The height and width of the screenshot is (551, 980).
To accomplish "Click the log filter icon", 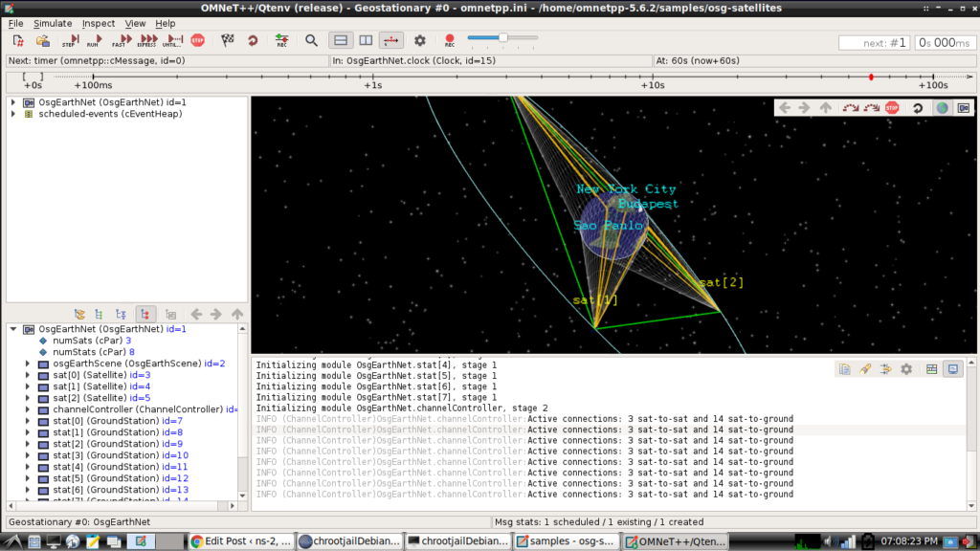I will coord(885,369).
